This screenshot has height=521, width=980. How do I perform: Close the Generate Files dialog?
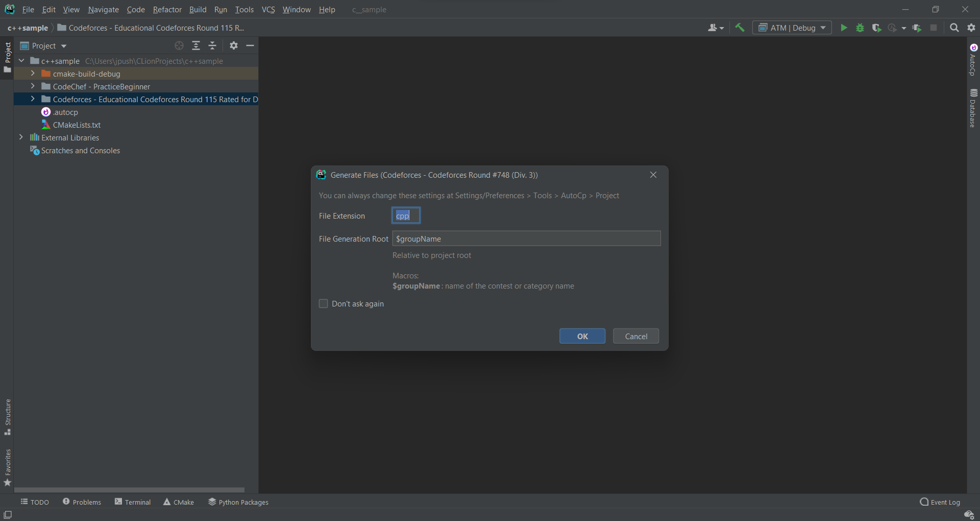point(653,175)
